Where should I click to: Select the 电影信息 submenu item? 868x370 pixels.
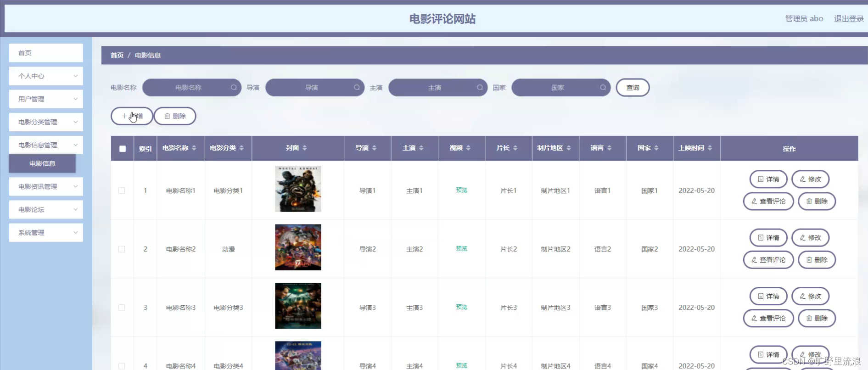pyautogui.click(x=42, y=163)
